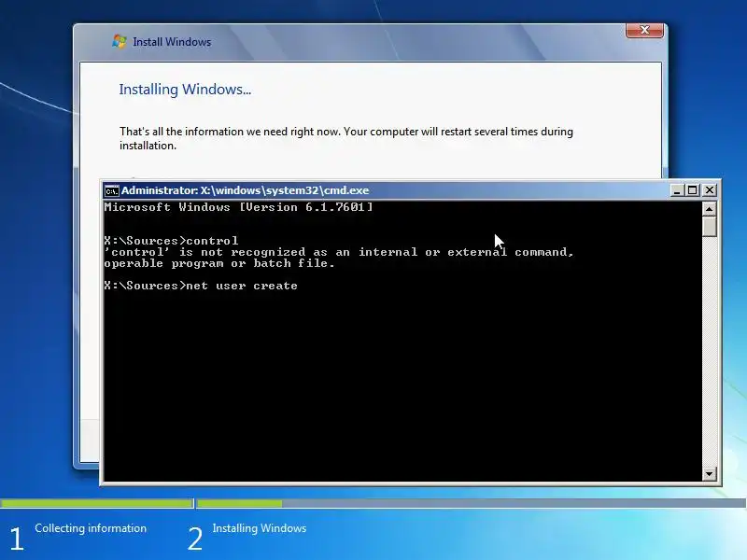
Task: Click the Windows flag icon in Install Windows title
Action: tap(120, 41)
